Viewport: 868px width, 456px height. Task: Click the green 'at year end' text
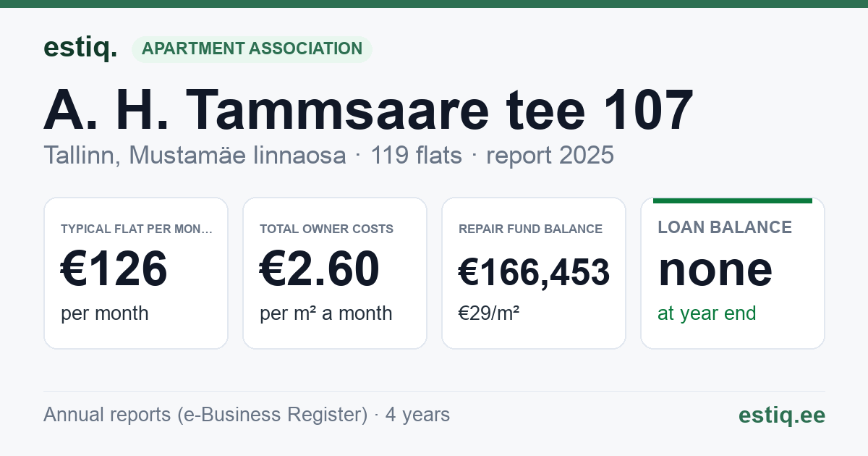pyautogui.click(x=707, y=313)
